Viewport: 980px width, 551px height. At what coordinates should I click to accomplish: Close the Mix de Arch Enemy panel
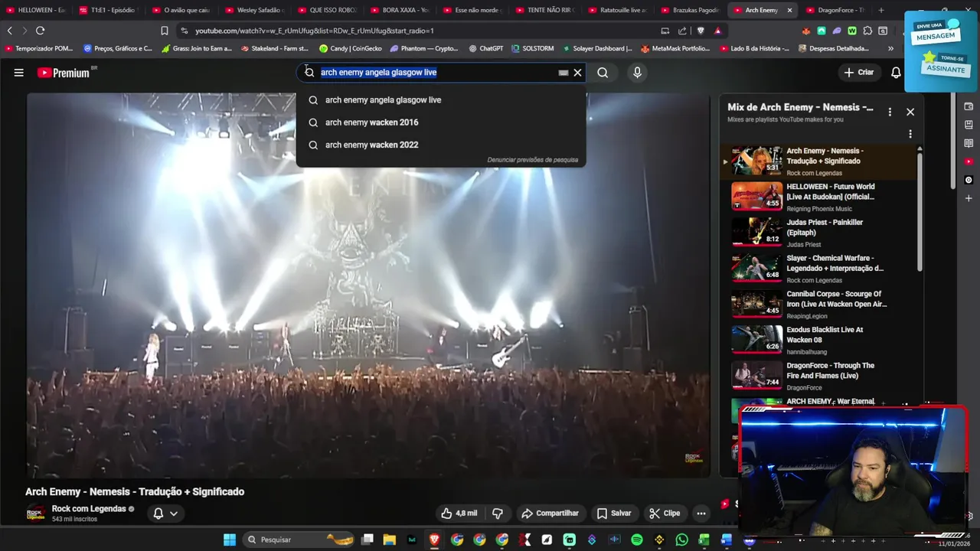pyautogui.click(x=910, y=112)
